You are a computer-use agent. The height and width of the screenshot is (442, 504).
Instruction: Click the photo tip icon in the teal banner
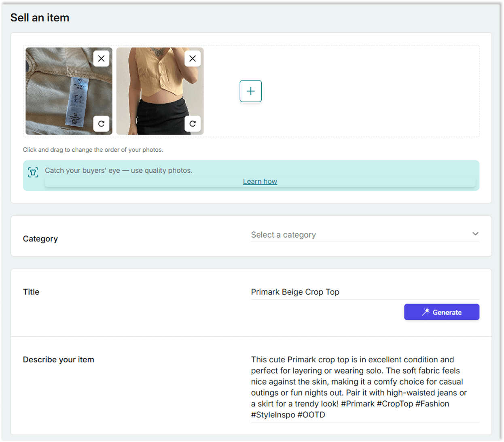(33, 172)
